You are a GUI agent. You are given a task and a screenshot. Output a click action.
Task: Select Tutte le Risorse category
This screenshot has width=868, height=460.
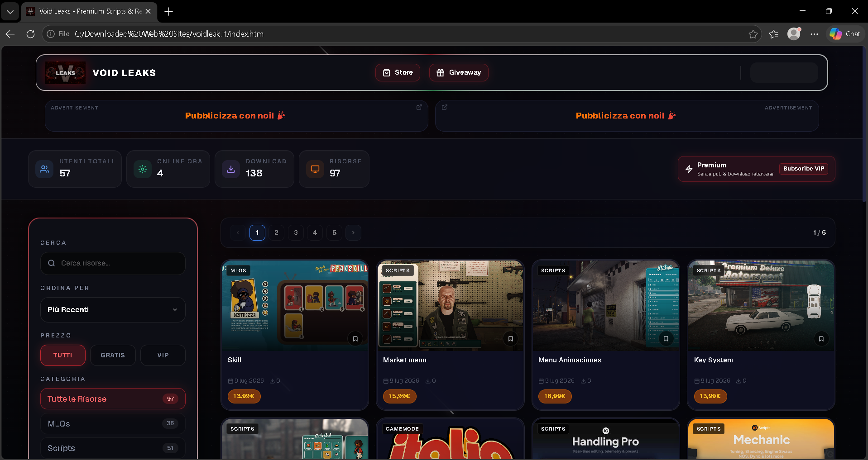pos(113,399)
